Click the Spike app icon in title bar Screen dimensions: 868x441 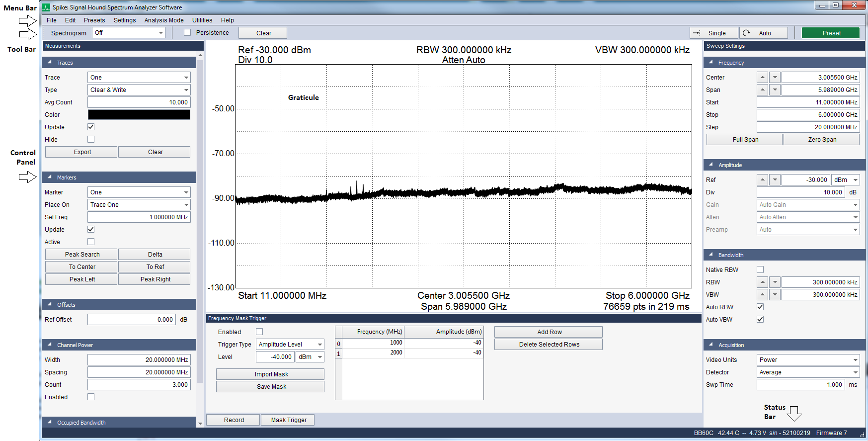(x=46, y=7)
